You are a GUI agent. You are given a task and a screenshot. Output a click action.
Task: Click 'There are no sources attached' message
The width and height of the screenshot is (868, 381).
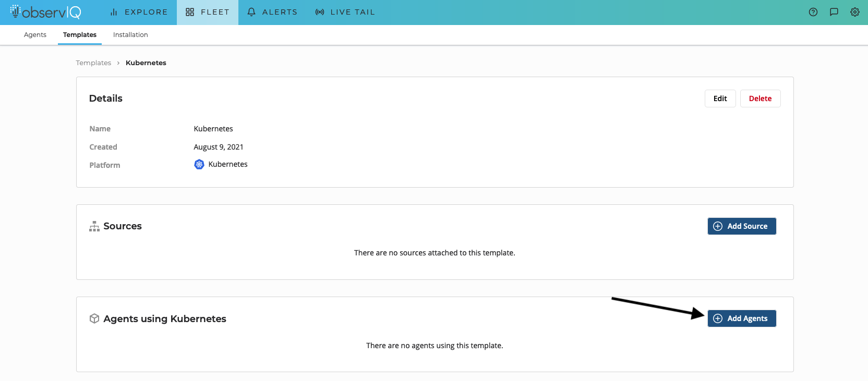pyautogui.click(x=435, y=253)
